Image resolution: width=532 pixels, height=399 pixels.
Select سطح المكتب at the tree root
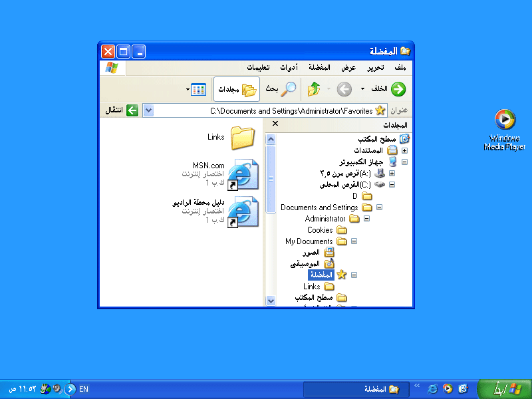tap(376, 139)
